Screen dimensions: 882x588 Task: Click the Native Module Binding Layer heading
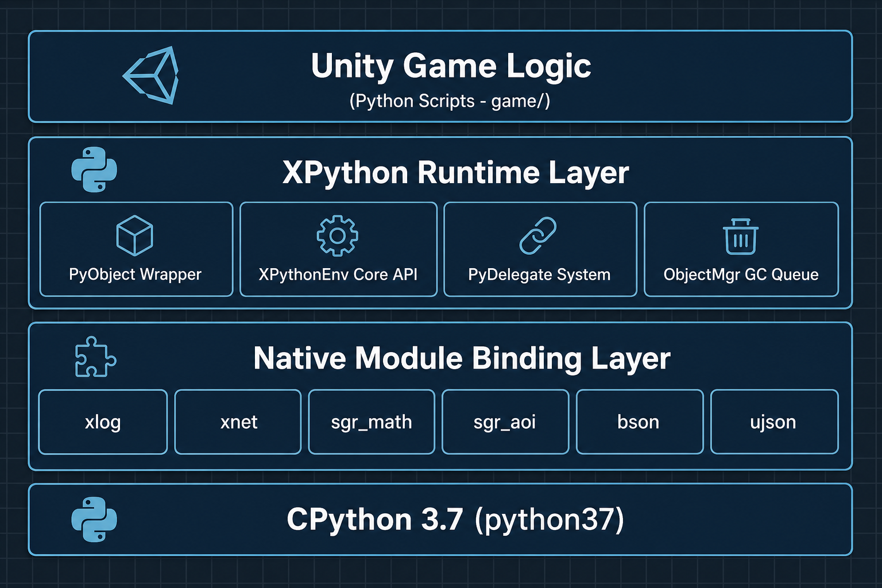pyautogui.click(x=462, y=358)
